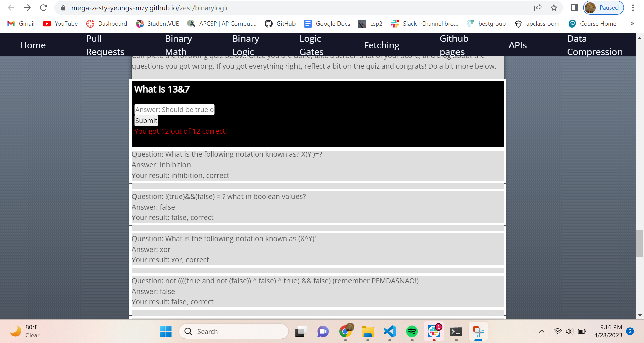Image resolution: width=644 pixels, height=343 pixels.
Task: Click the padlock site info icon
Action: pyautogui.click(x=63, y=8)
